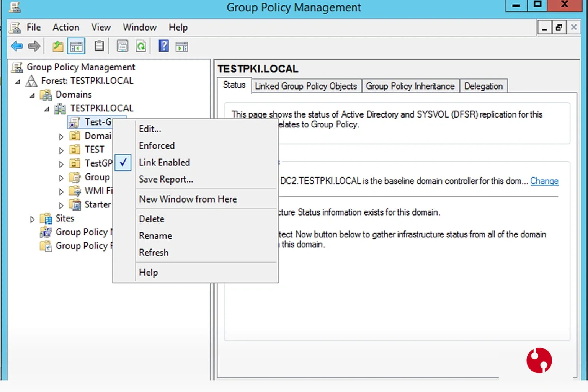Choose Rename from the context menu
The height and width of the screenshot is (392, 588).
click(x=195, y=236)
